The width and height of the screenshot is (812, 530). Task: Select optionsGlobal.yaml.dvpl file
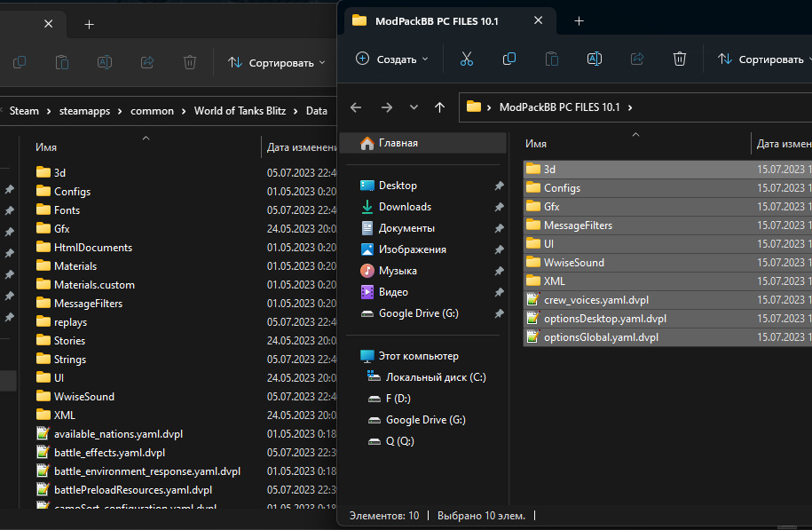click(667, 337)
